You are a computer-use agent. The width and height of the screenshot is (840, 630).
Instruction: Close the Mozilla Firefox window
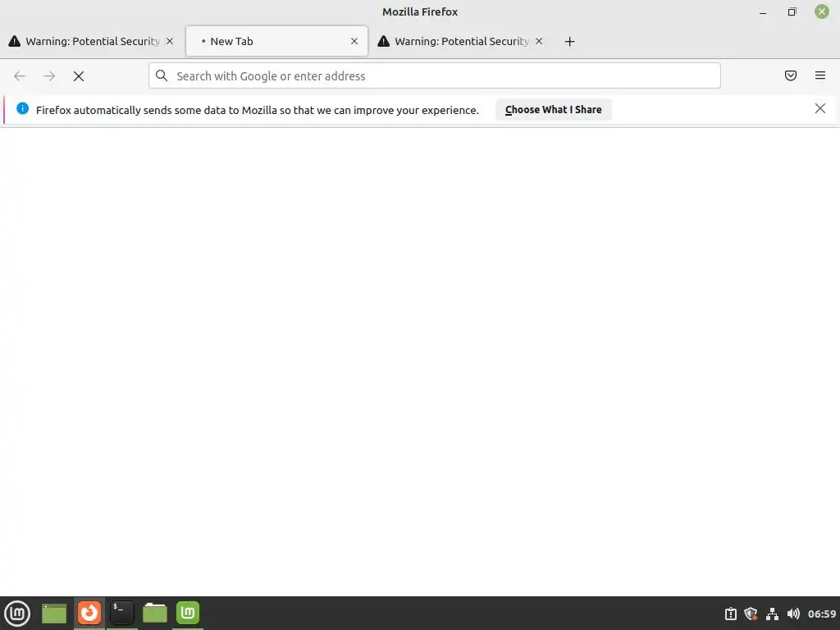(822, 11)
